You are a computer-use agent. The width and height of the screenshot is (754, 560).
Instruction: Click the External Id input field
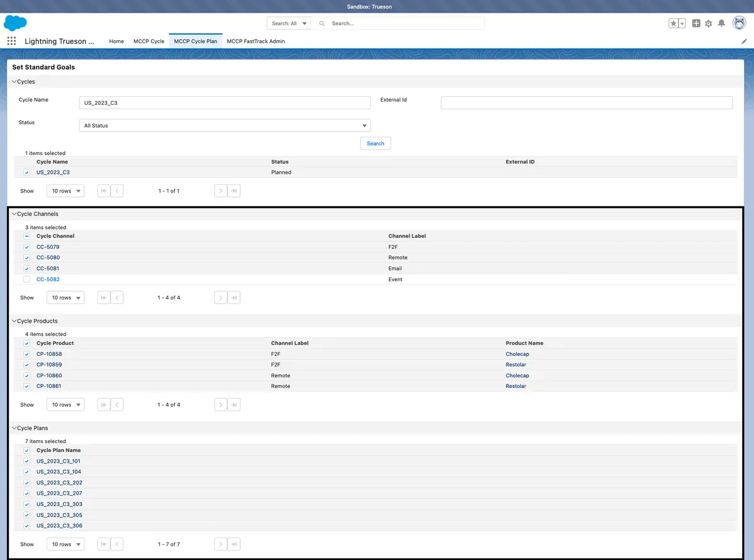pos(587,103)
